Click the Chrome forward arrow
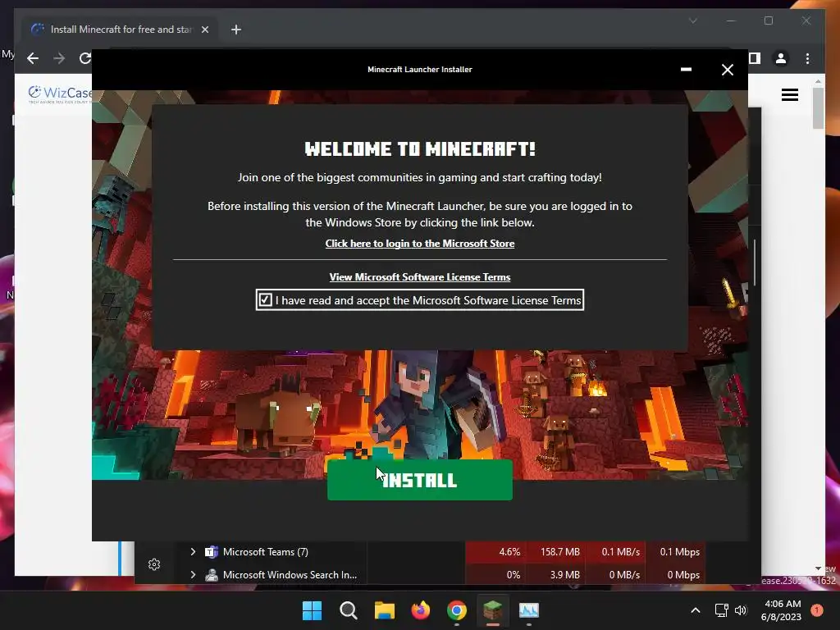This screenshot has width=840, height=630. click(x=59, y=58)
